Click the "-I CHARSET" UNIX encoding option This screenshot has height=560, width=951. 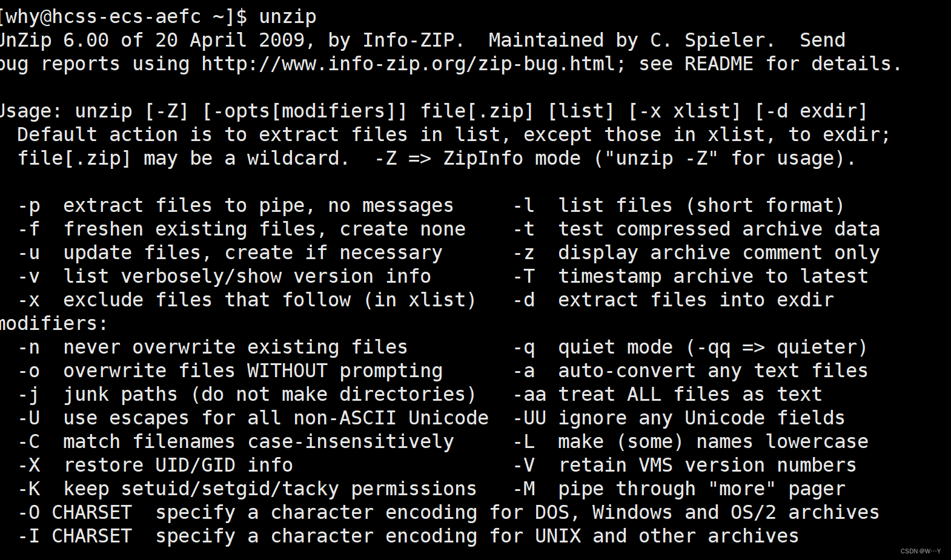[75, 536]
